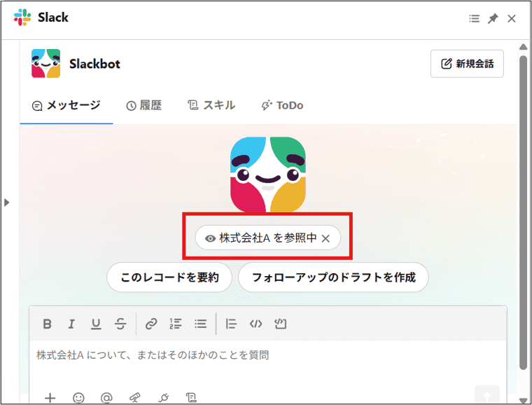Focus the message input about 株式会社A
Image resolution: width=532 pixels, height=405 pixels.
[x=268, y=355]
